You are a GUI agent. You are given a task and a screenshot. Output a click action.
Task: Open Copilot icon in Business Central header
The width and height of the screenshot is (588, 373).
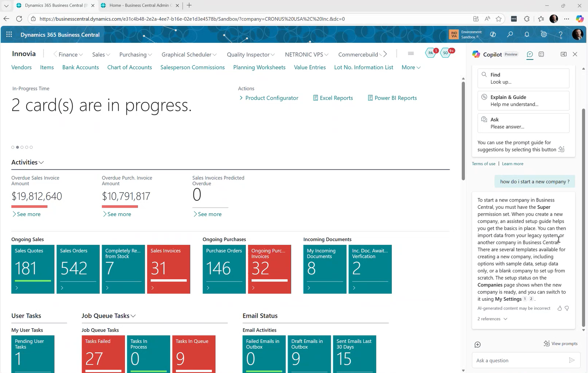(x=493, y=35)
